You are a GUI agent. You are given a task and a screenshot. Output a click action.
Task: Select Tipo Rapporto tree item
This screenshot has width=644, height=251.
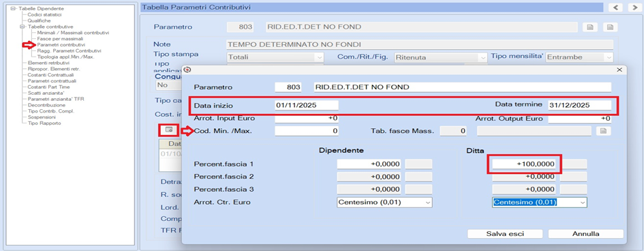pyautogui.click(x=44, y=123)
